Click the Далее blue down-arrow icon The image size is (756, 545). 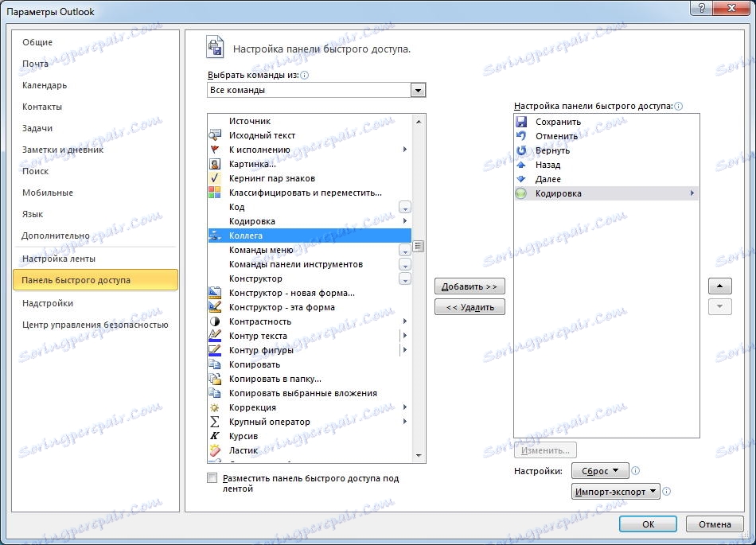coord(521,179)
